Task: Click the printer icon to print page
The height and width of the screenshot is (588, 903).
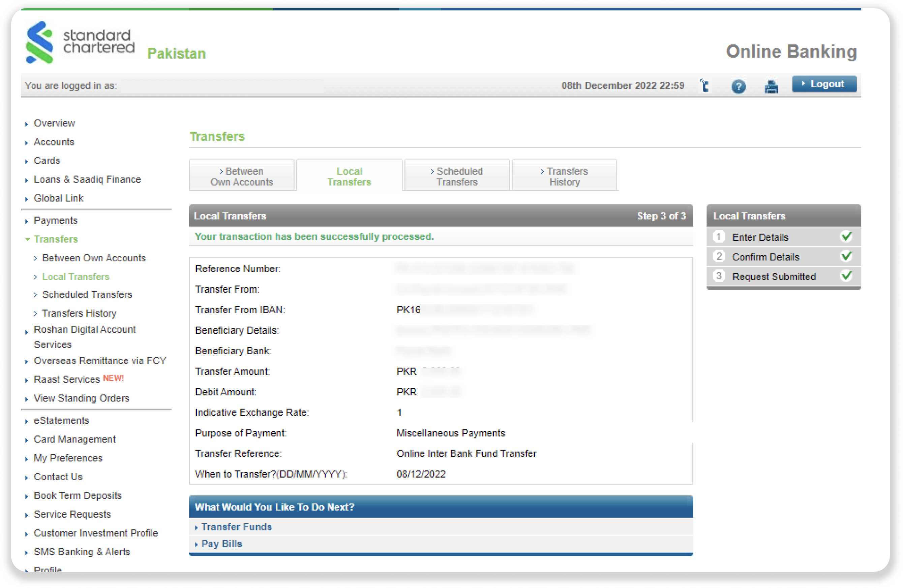Action: point(771,87)
